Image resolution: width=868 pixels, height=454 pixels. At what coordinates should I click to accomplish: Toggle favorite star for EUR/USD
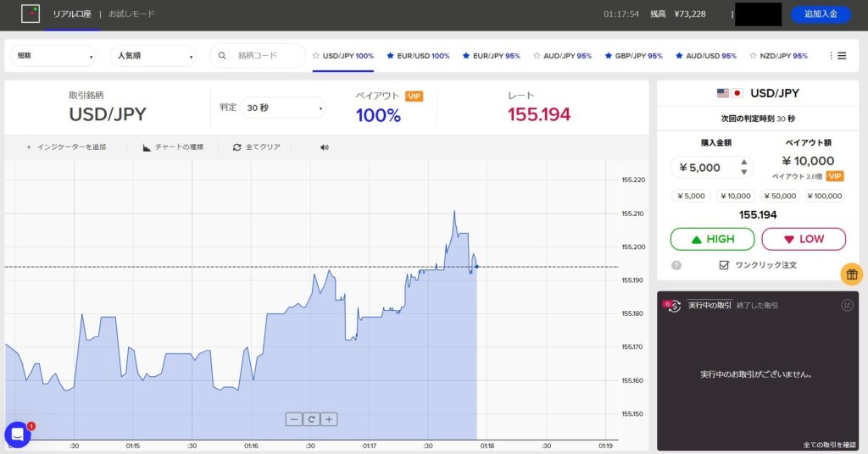click(391, 56)
